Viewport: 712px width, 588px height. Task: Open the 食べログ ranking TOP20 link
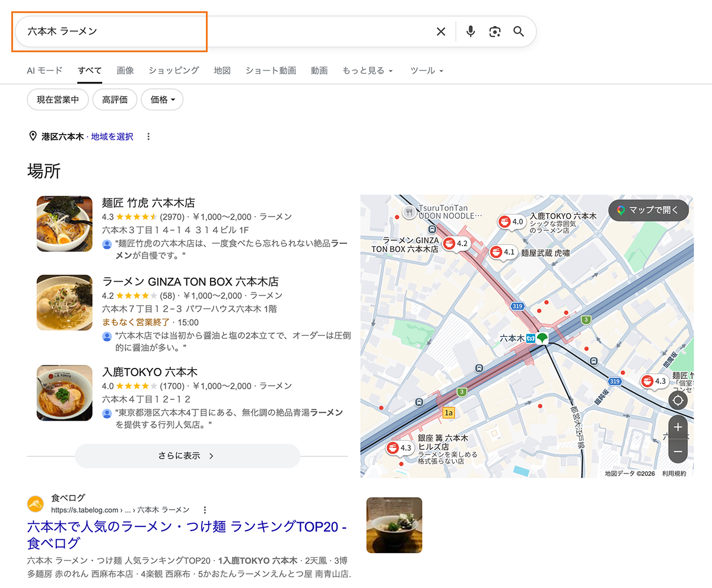click(x=187, y=535)
